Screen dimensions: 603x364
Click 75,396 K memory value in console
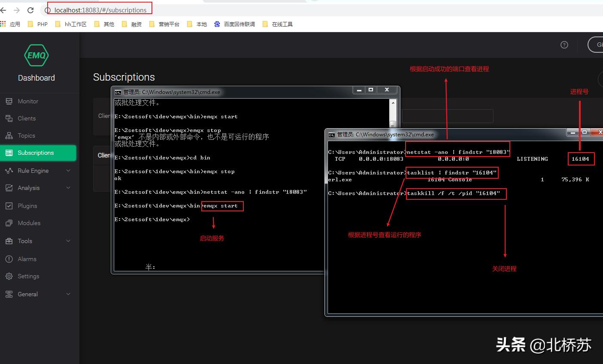[575, 179]
